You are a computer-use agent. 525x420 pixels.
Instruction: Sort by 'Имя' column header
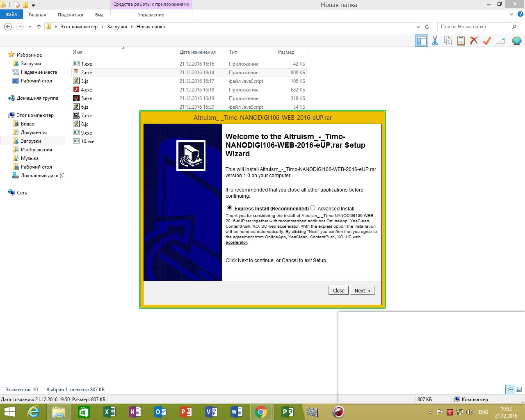tap(78, 52)
